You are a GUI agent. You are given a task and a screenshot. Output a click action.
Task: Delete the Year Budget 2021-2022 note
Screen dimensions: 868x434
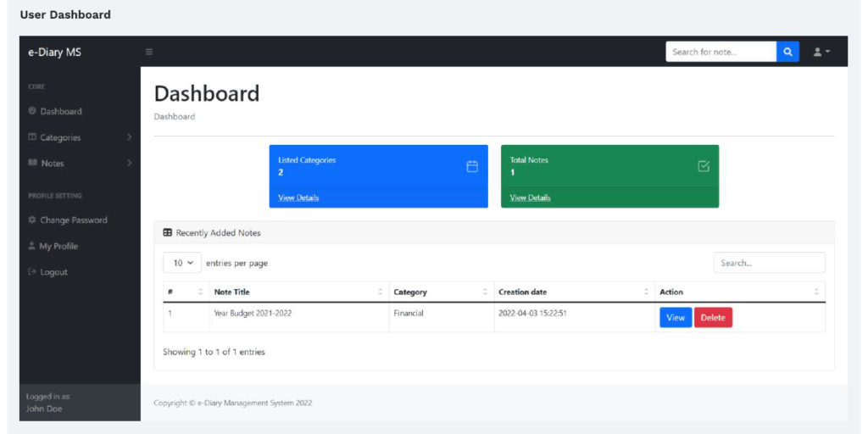click(x=713, y=318)
